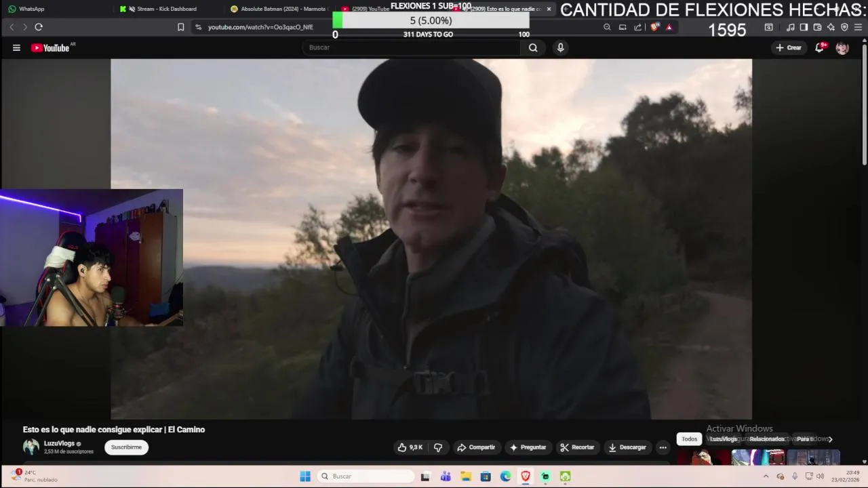Open the Brave Wallet icon

tap(817, 27)
